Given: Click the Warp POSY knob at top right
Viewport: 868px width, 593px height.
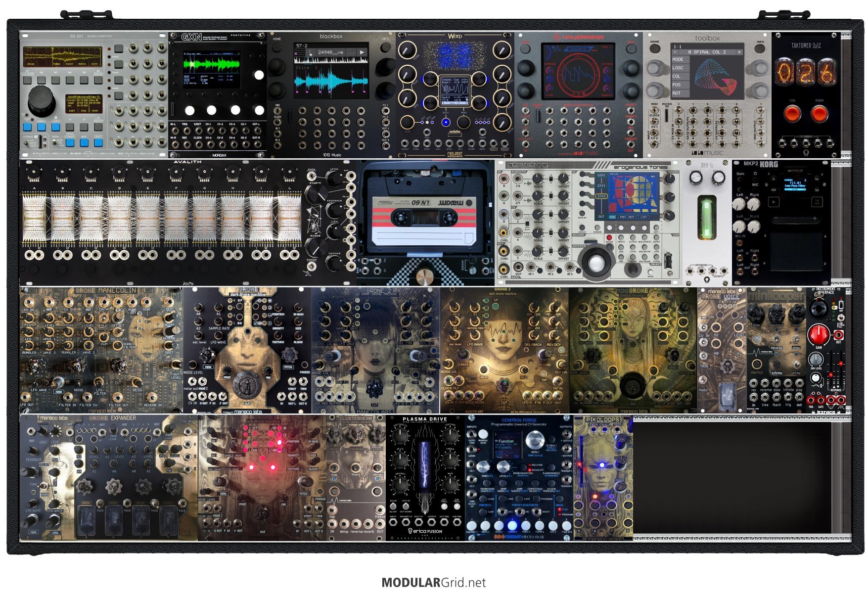Looking at the screenshot, I should [502, 50].
